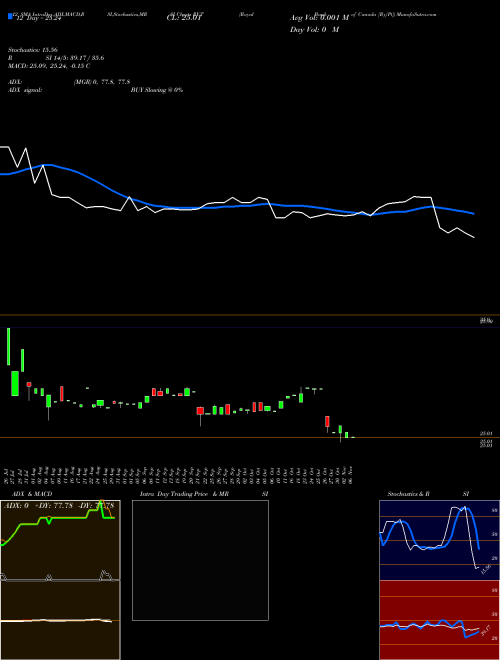This screenshot has width=500, height=660.
Task: Click the rotated '15.56' stochastic value label
Action: point(486,570)
